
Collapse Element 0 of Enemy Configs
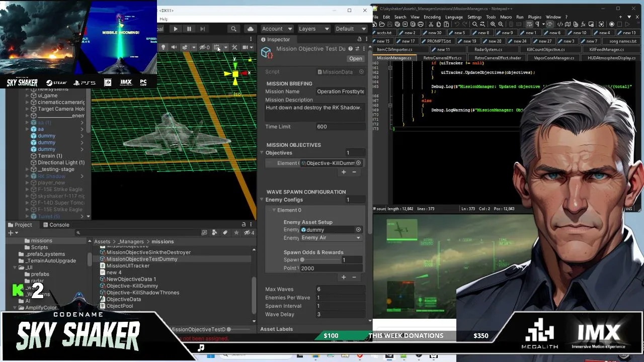(x=274, y=210)
